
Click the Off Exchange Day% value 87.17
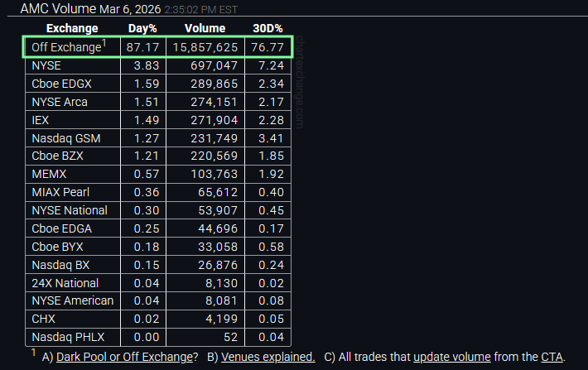143,47
